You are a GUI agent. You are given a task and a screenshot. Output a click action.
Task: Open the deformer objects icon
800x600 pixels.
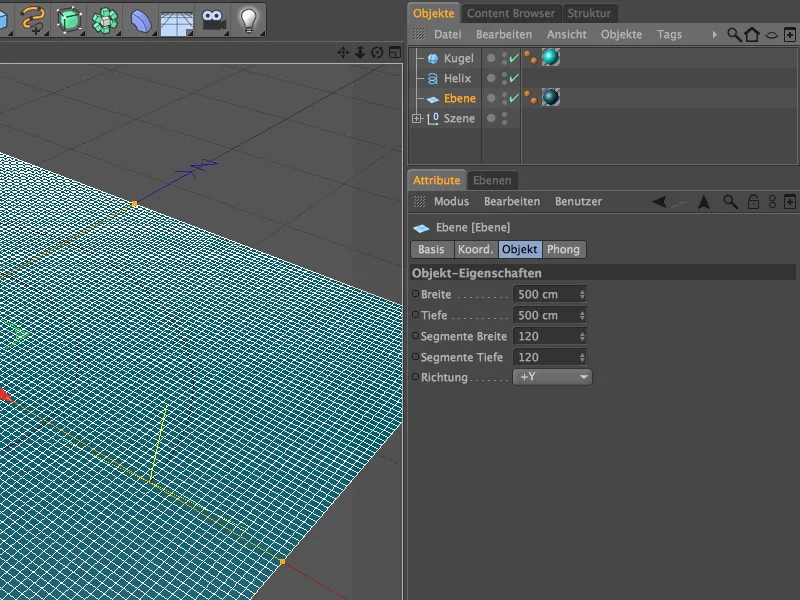point(141,20)
